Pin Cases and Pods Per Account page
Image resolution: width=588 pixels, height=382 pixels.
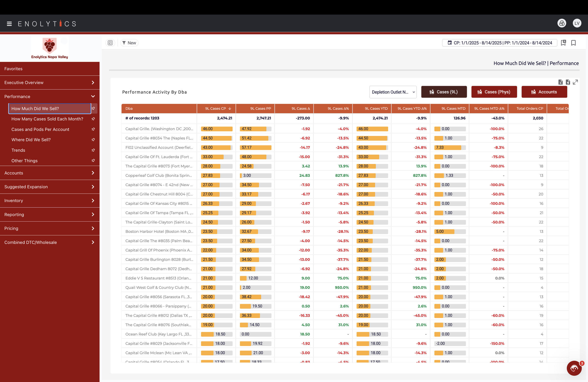pyautogui.click(x=93, y=129)
